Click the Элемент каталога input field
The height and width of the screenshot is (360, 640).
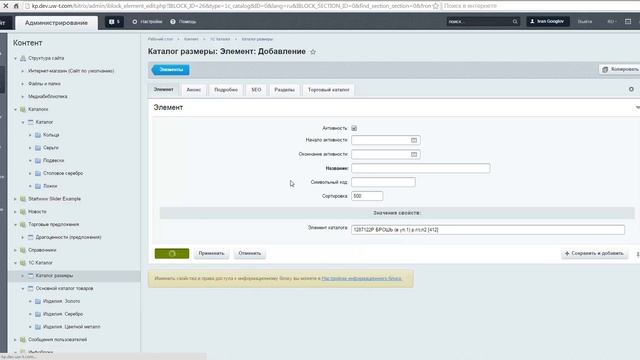pos(488,230)
